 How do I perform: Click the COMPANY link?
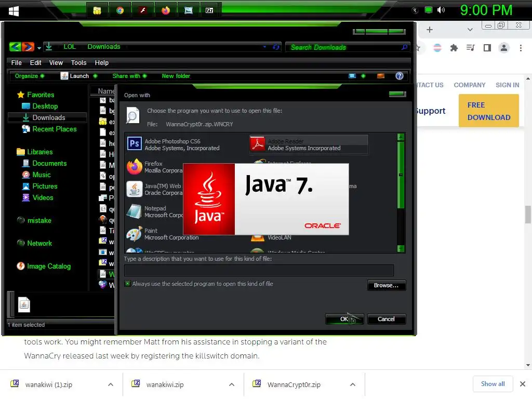tap(470, 85)
